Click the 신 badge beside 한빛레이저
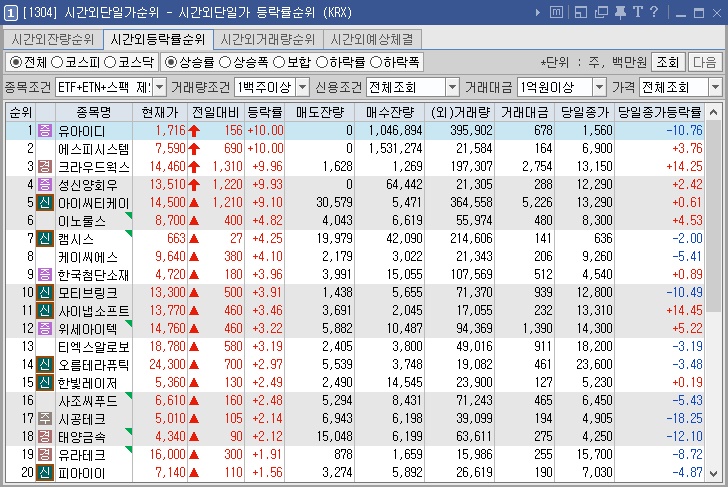 (x=45, y=383)
